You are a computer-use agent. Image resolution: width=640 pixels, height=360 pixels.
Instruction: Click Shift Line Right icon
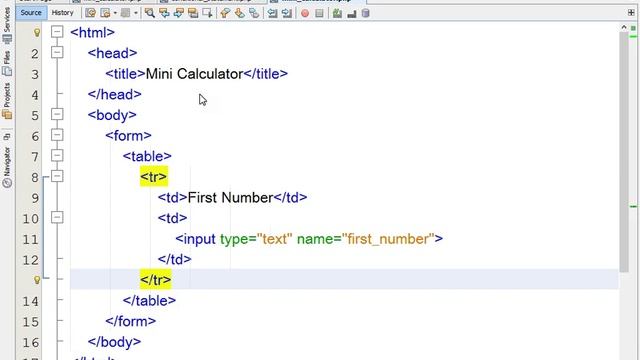click(287, 13)
